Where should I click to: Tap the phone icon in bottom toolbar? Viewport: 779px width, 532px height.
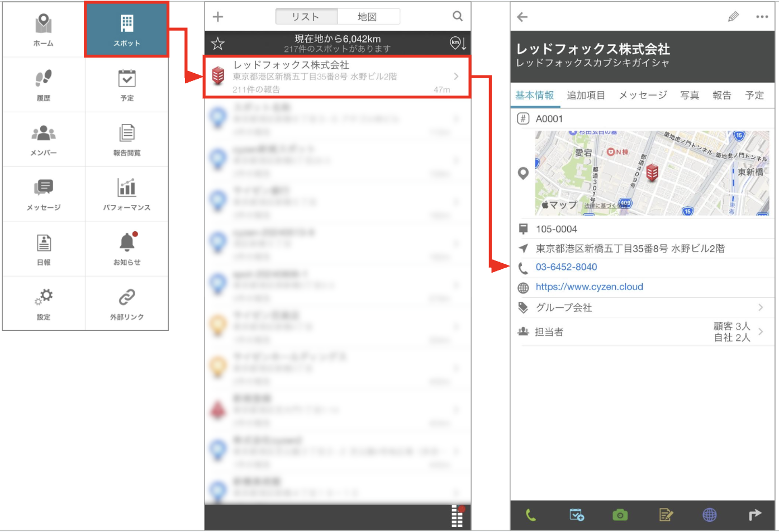click(531, 515)
